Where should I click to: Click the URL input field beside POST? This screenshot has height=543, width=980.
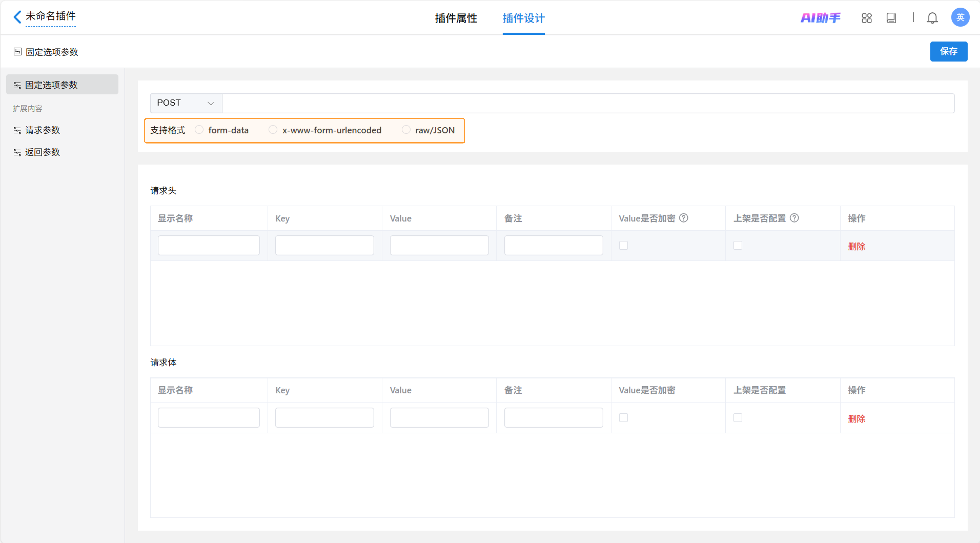coord(588,103)
